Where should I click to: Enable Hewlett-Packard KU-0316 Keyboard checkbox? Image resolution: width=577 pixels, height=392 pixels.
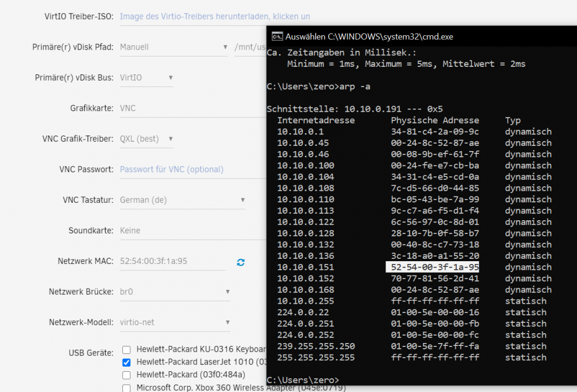[126, 350]
